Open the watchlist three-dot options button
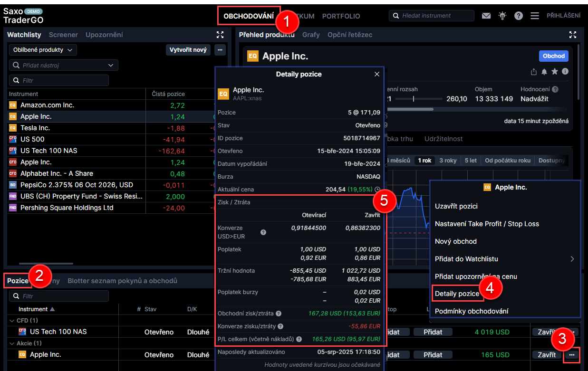This screenshot has width=588, height=371. click(220, 49)
